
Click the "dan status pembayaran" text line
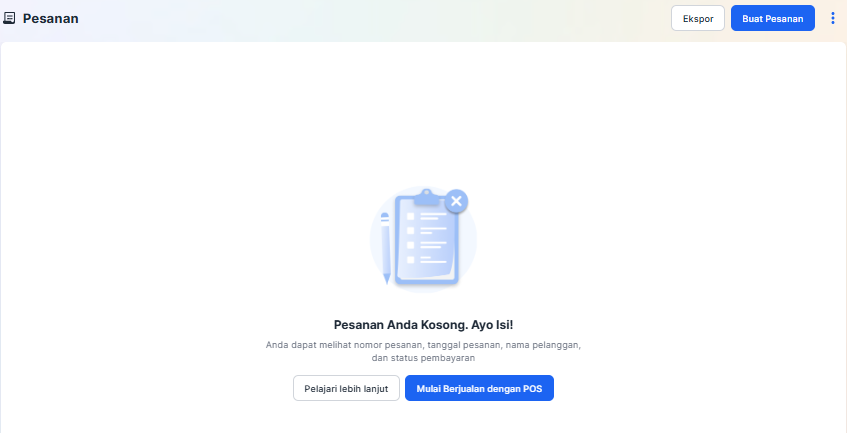tap(423, 357)
